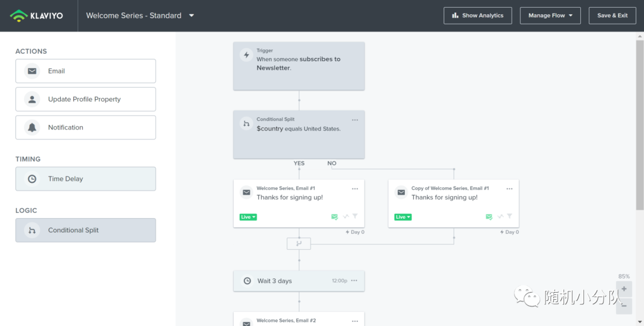Click the person icon for Update Profile Property
Screen dimensions: 644x326
32,100
